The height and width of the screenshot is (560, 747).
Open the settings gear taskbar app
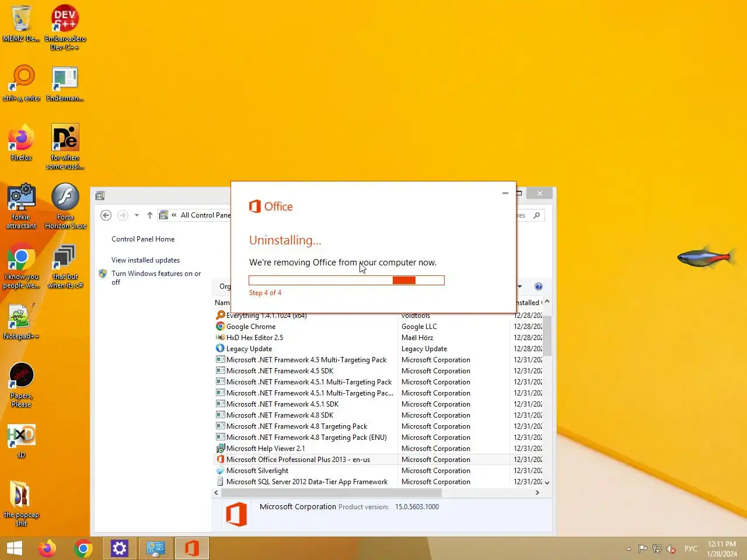point(119,548)
